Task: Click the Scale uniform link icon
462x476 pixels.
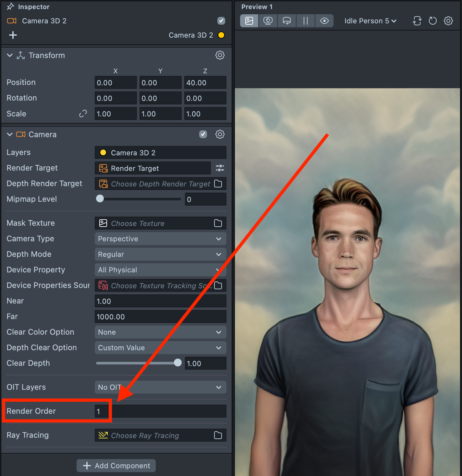Action: (83, 114)
